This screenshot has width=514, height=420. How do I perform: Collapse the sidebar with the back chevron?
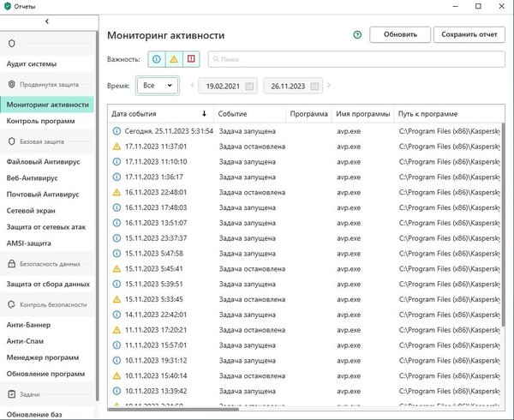point(46,21)
